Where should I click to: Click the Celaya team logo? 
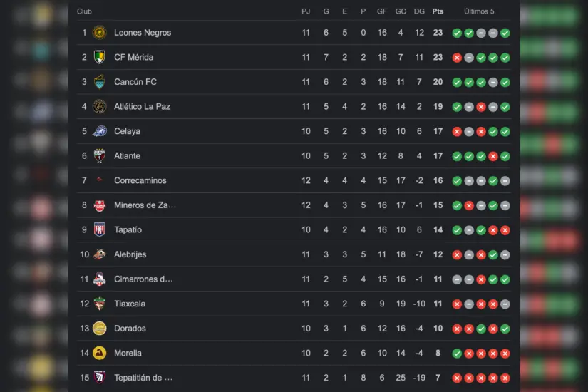pos(99,131)
